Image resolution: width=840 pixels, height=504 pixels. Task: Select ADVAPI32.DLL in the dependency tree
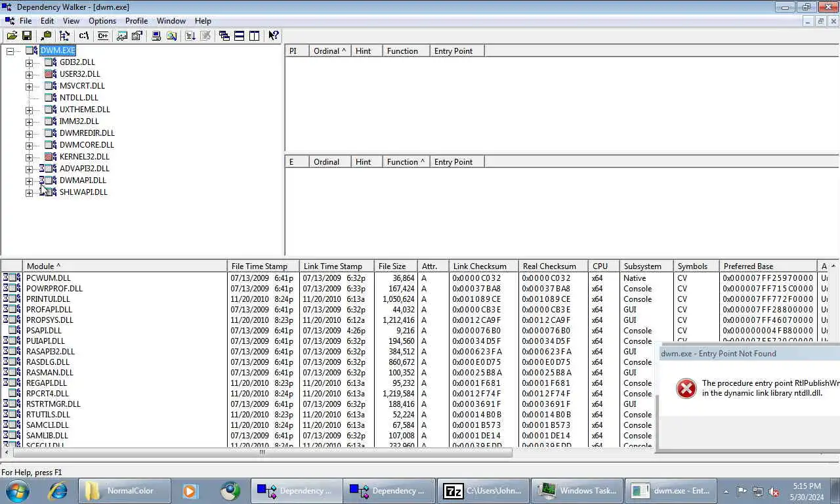click(85, 169)
